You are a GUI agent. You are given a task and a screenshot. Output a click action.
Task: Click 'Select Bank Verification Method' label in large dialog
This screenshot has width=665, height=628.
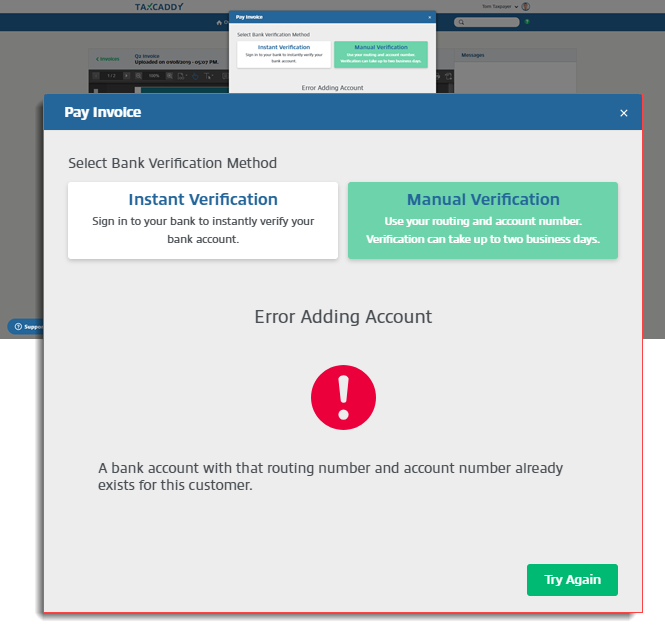click(173, 163)
